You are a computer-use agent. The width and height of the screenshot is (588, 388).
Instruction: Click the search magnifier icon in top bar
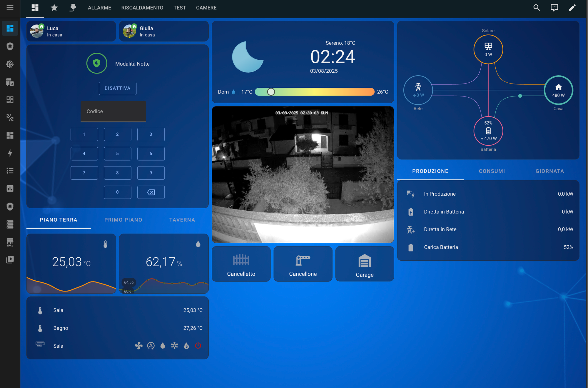pos(537,8)
